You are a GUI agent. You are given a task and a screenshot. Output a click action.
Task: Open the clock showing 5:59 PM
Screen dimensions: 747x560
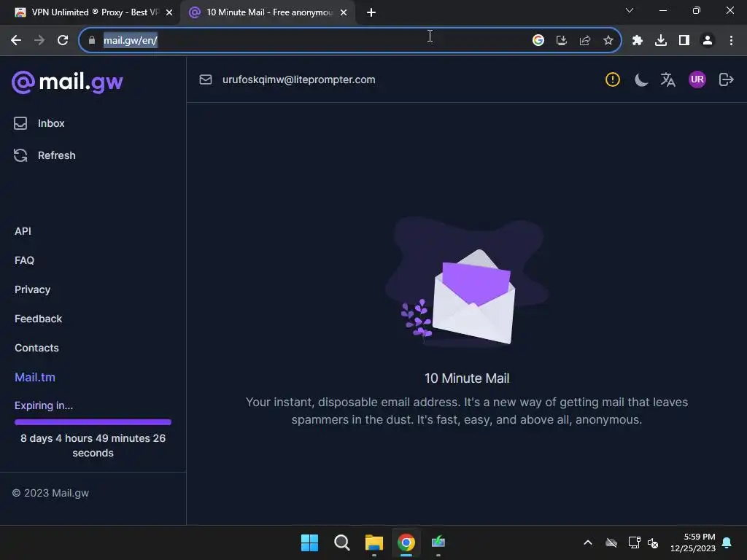(693, 542)
